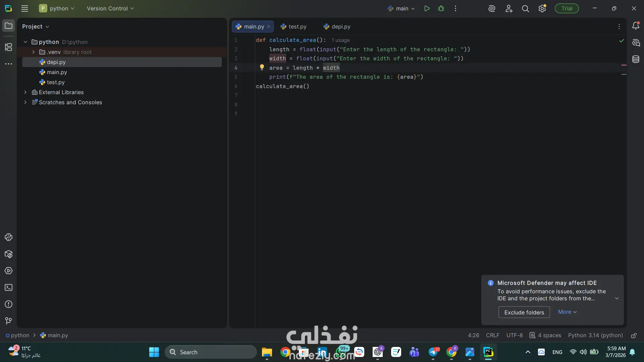Click the Exclude folders button
The width and height of the screenshot is (644, 362).
point(524,312)
